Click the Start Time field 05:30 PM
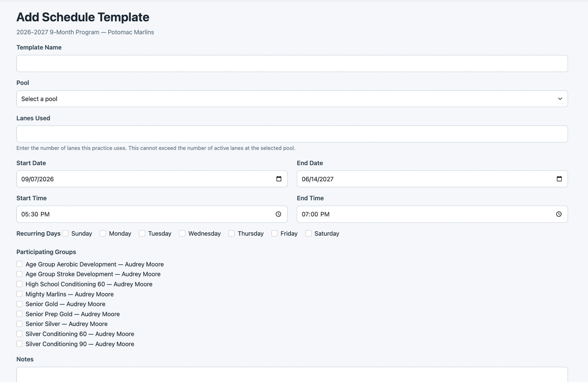 click(x=152, y=214)
